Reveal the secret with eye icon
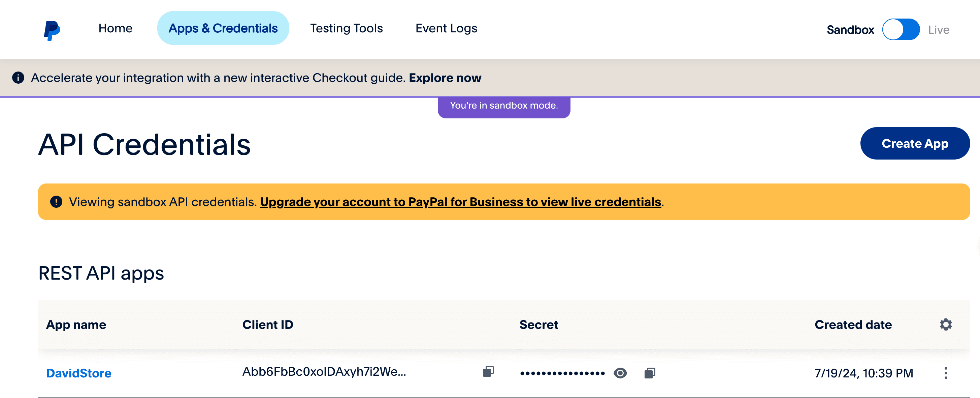 tap(620, 373)
